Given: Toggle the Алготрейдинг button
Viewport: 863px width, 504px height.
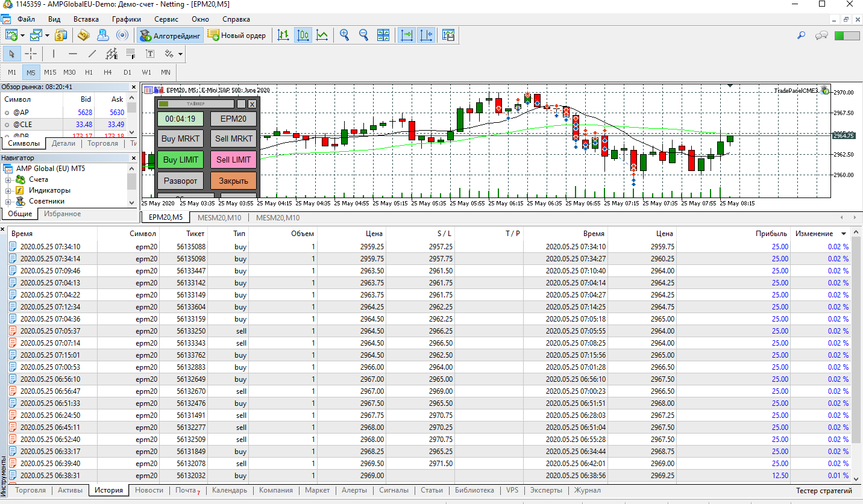Looking at the screenshot, I should click(x=170, y=36).
